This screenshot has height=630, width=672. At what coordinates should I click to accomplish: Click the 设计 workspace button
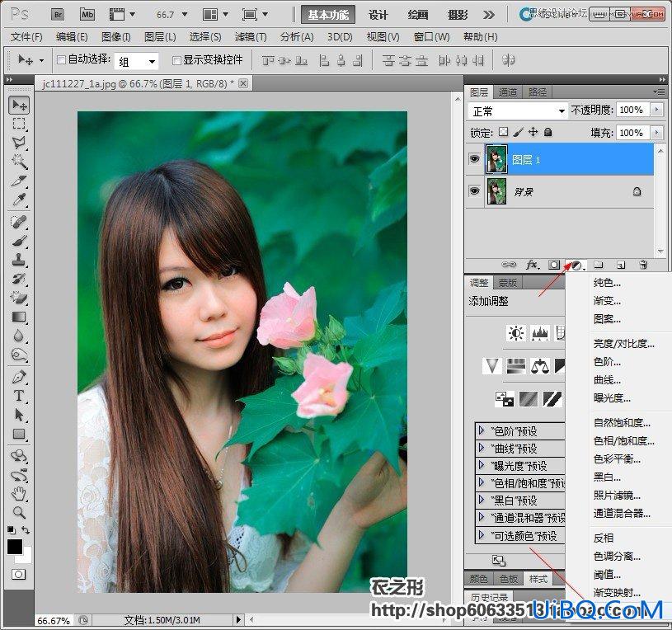click(378, 15)
